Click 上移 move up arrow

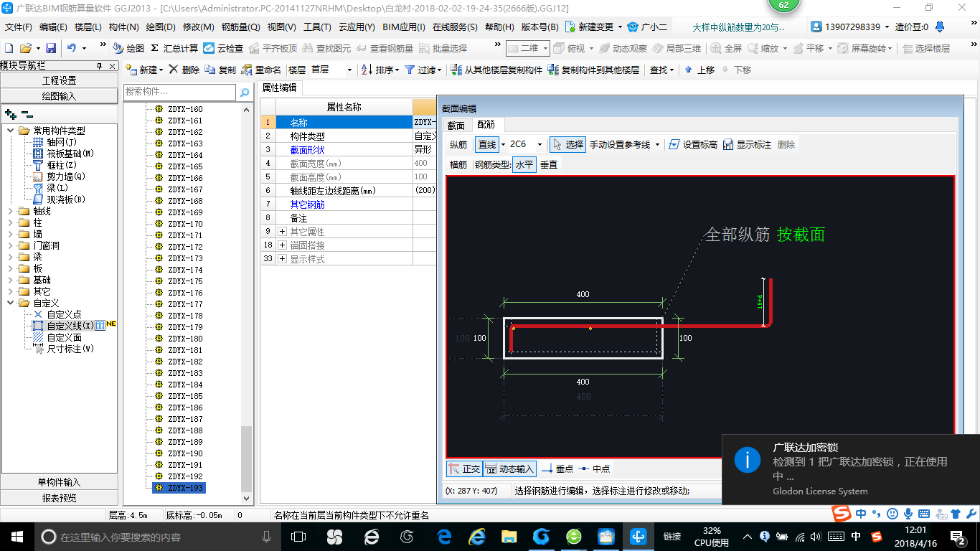[699, 70]
